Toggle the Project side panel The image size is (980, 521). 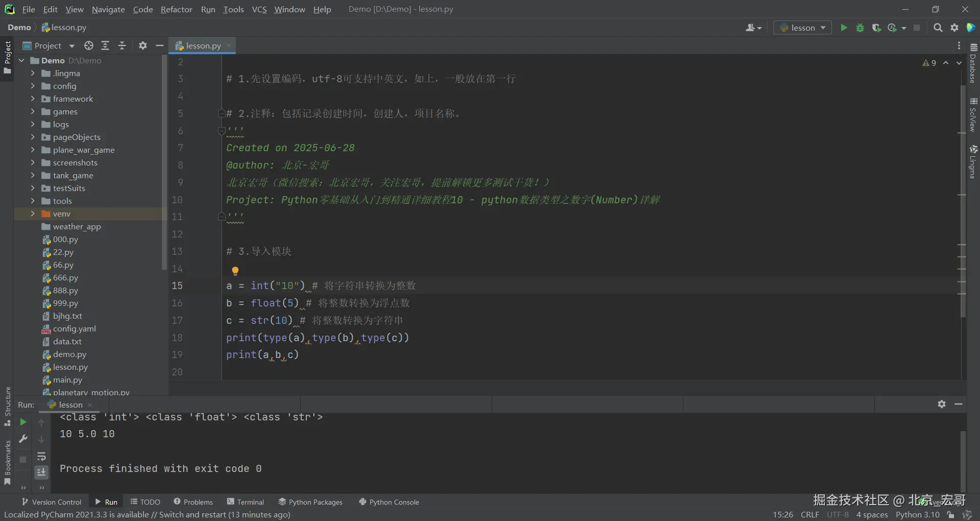point(7,57)
